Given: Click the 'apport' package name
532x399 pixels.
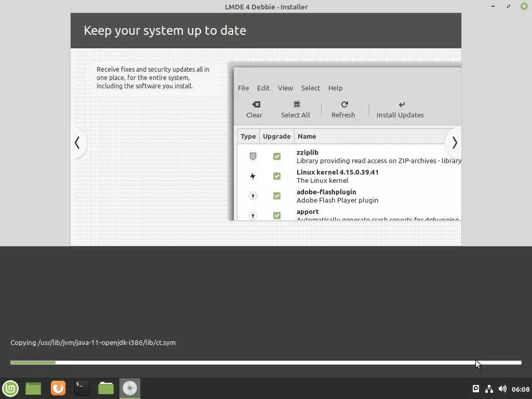Looking at the screenshot, I should click(308, 212).
